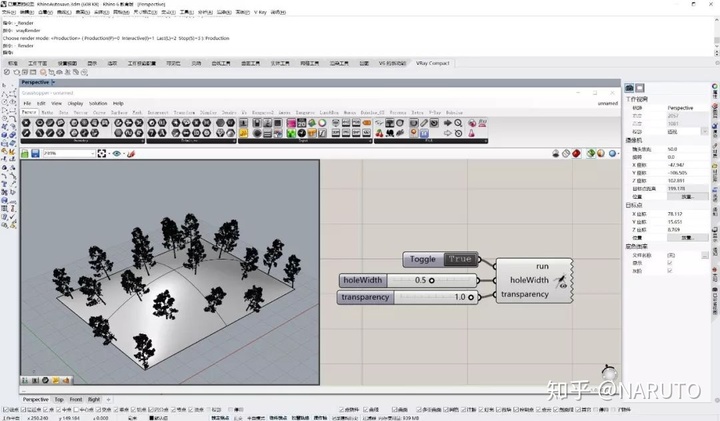Click the lens length value field 50.0

coord(687,149)
